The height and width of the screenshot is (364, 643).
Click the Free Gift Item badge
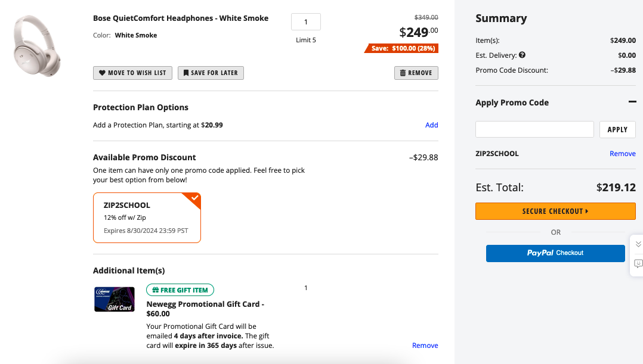tap(180, 290)
